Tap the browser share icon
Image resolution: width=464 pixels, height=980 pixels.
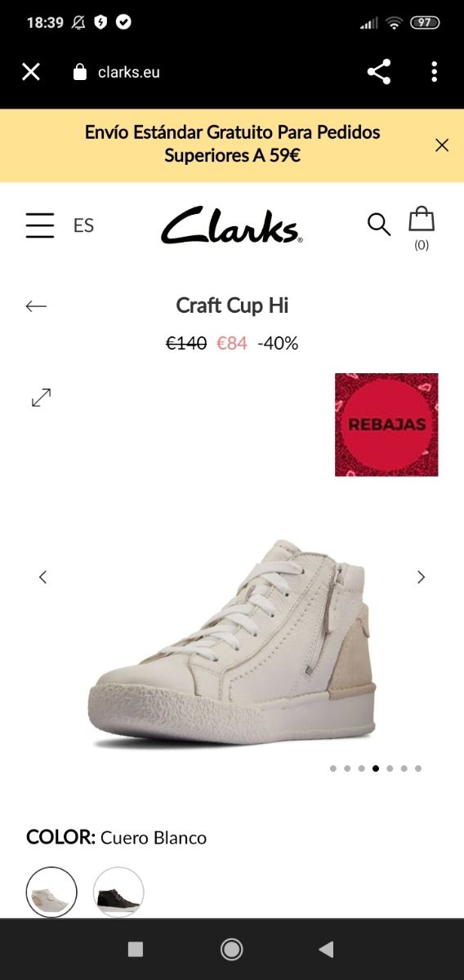(378, 72)
